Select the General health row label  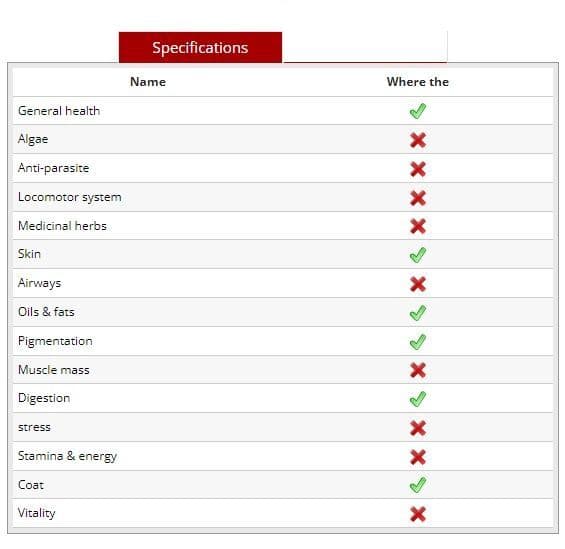tap(59, 111)
